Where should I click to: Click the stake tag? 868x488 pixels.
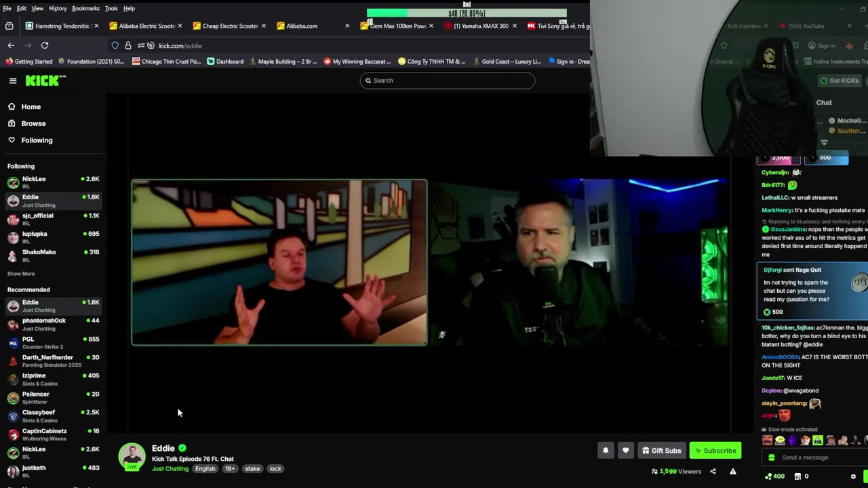pos(252,469)
